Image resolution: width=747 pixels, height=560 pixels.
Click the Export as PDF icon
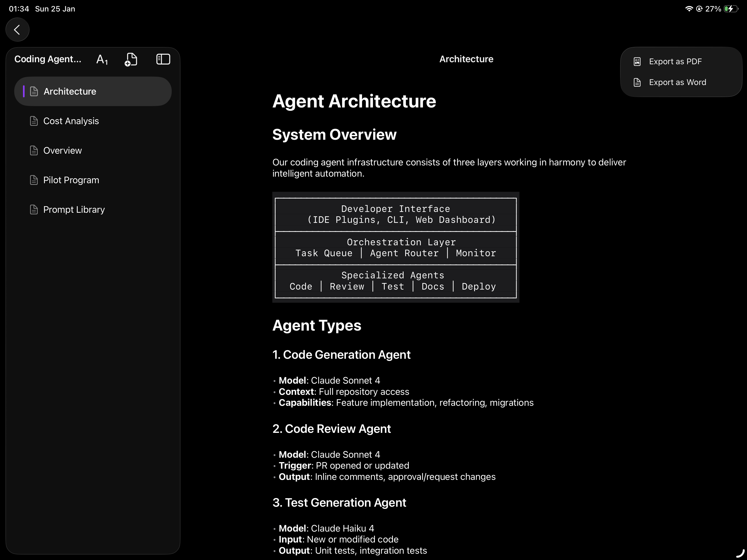click(637, 62)
